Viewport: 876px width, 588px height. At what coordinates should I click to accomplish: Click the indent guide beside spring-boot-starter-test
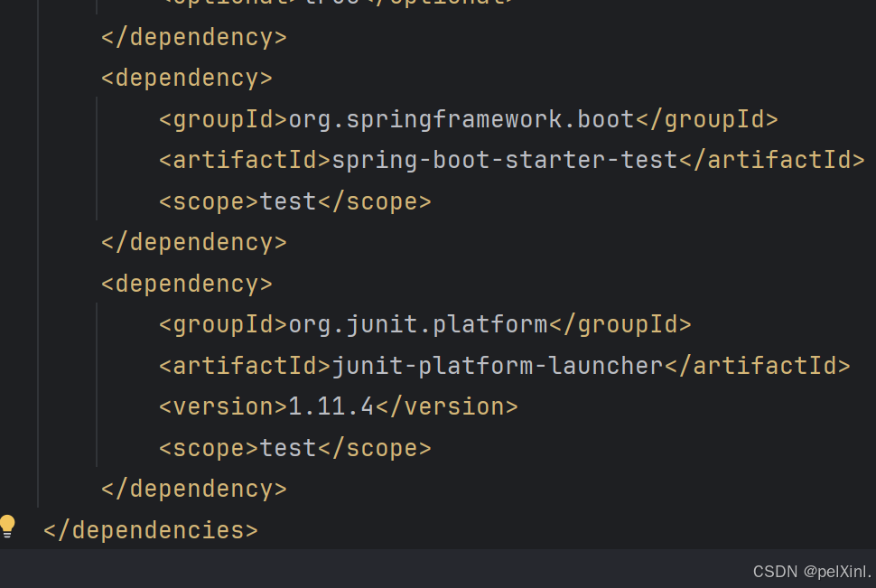(98, 159)
